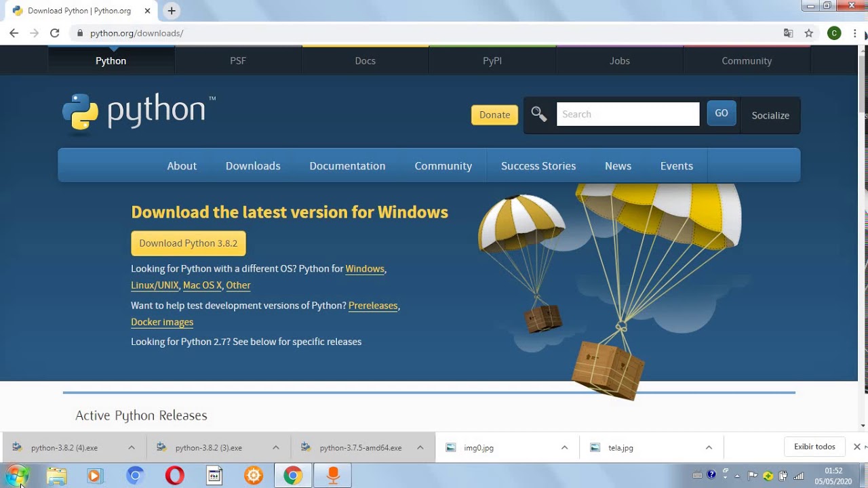Viewport: 868px width, 488px height.
Task: Select the Community top navigation tab
Action: 747,60
